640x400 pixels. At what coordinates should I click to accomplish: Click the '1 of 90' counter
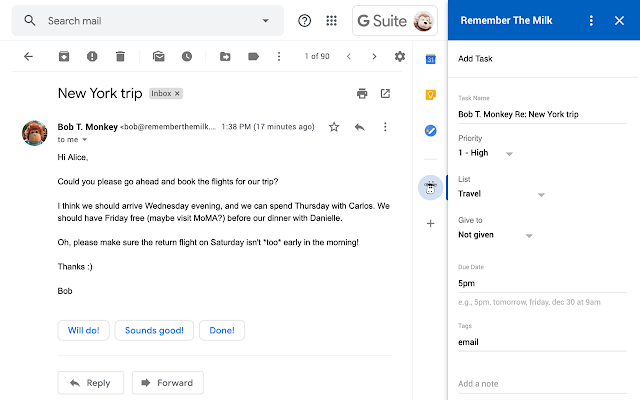click(x=317, y=56)
